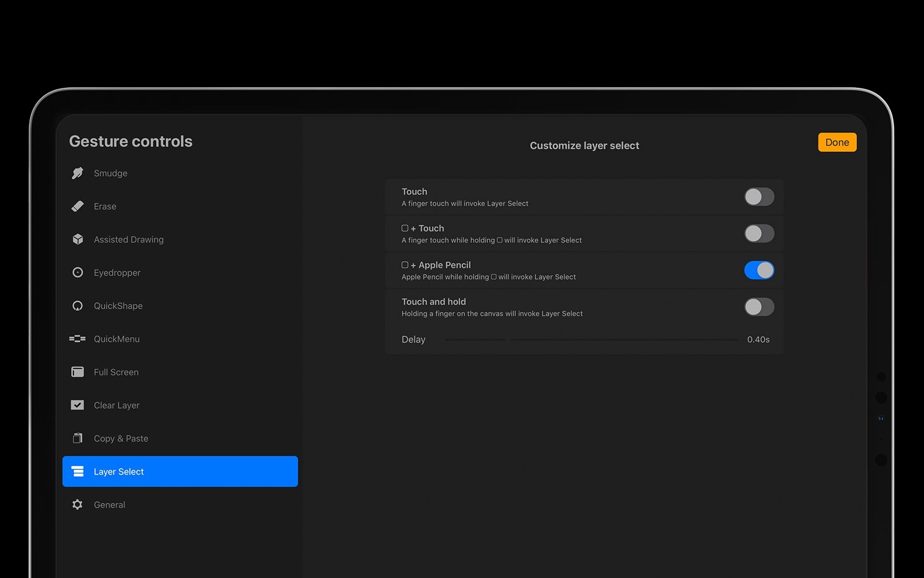Image resolution: width=924 pixels, height=578 pixels.
Task: Enable the Touch toggle for Layer Select
Action: pos(759,197)
